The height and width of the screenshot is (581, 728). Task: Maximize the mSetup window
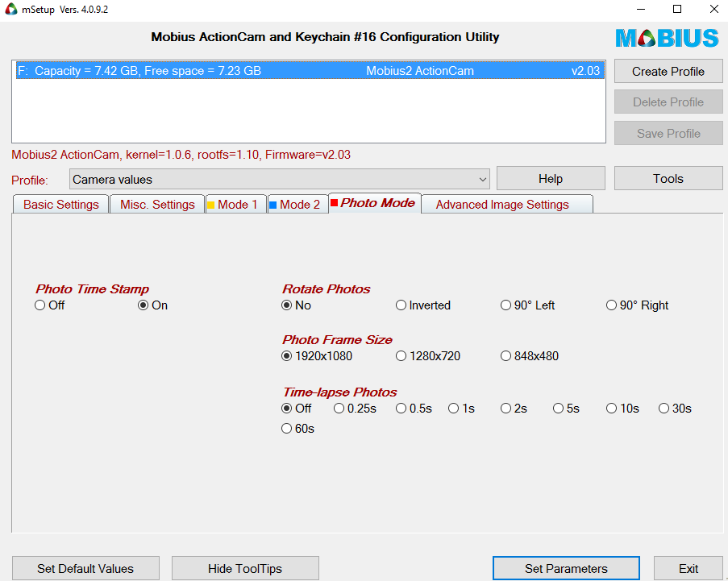[x=677, y=10]
